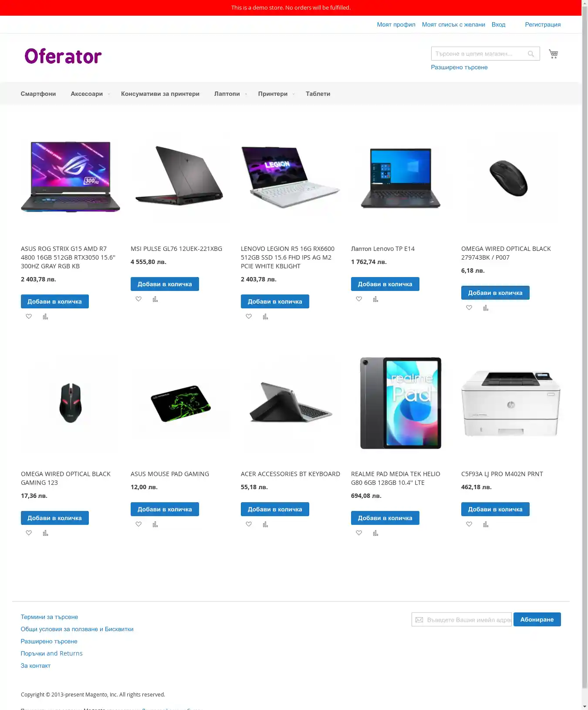The width and height of the screenshot is (588, 710).
Task: Compare the OMEGA WIRED OPTICAL BLACK P007 mouse
Action: [x=486, y=308]
